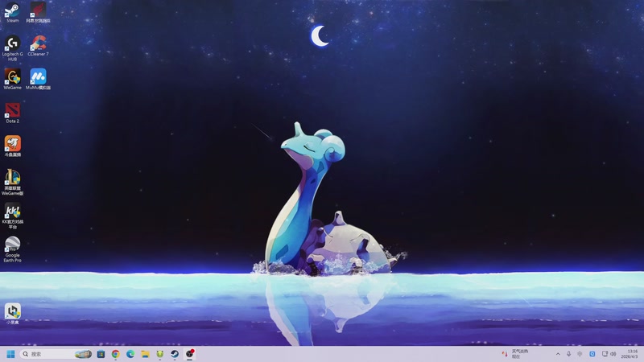Click the blue square tray icon

(x=592, y=354)
